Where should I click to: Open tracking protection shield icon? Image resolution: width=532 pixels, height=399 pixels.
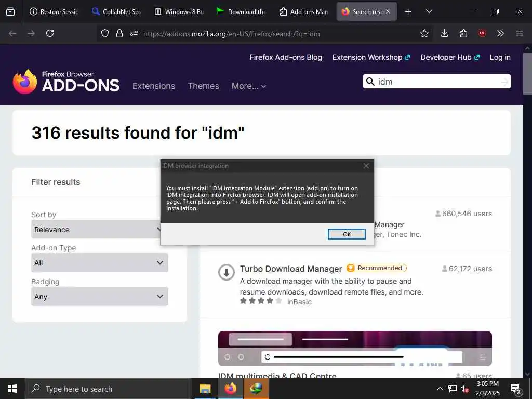click(105, 33)
